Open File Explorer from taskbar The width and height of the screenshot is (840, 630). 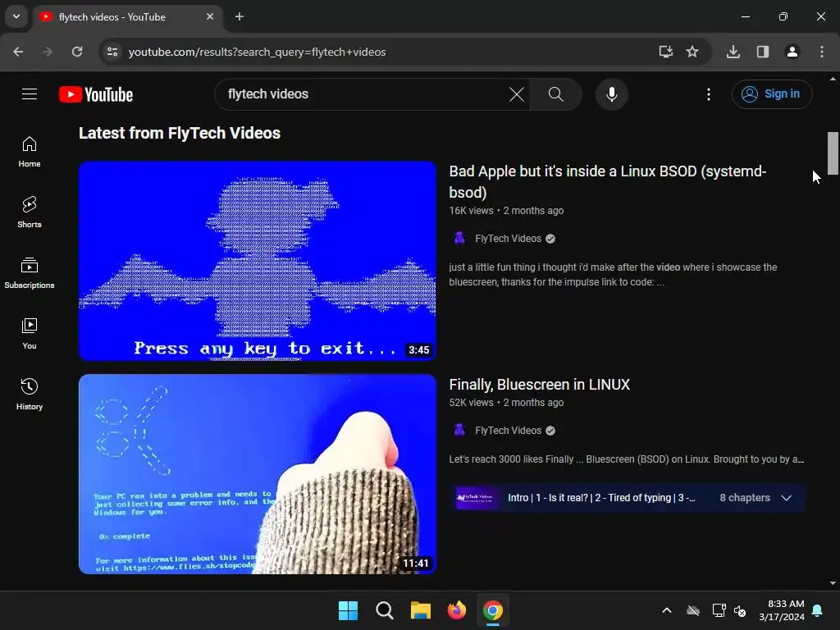(x=421, y=610)
